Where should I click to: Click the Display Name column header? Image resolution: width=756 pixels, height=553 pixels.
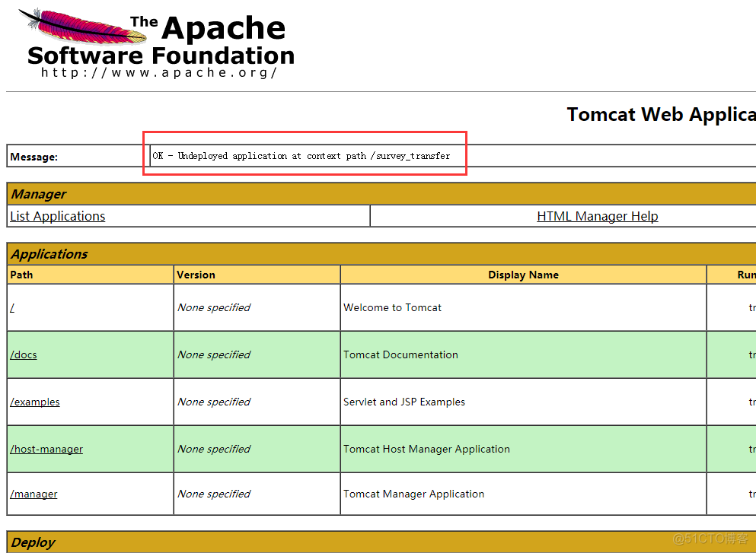pos(523,275)
